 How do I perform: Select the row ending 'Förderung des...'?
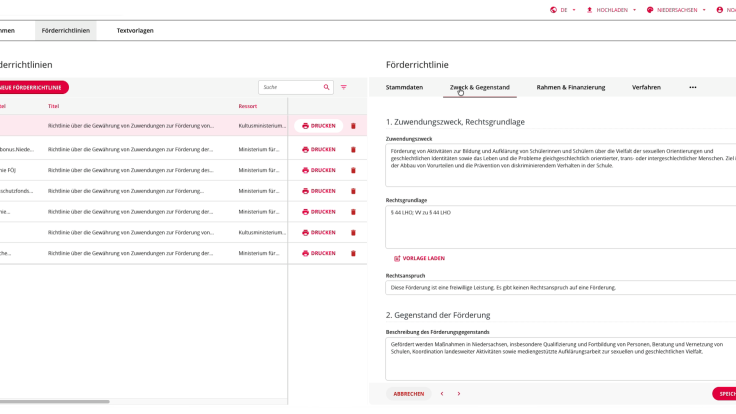pyautogui.click(x=130, y=170)
